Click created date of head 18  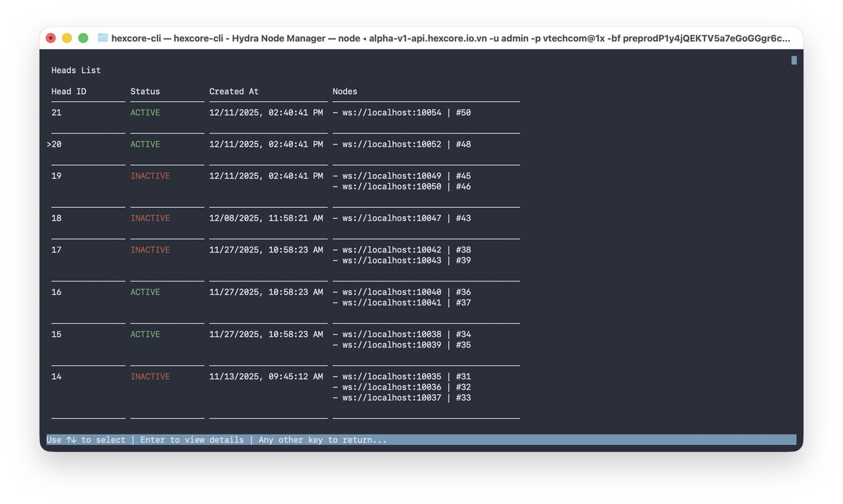(x=266, y=218)
